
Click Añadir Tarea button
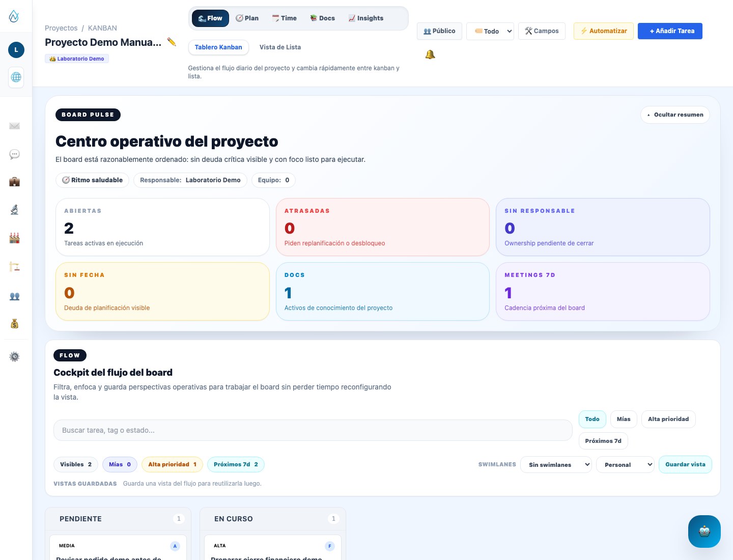[x=670, y=31]
